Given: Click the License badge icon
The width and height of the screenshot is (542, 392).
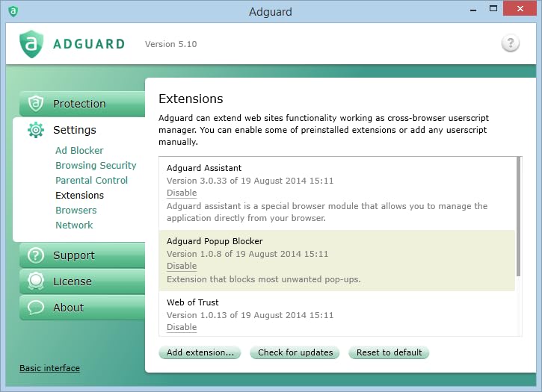Looking at the screenshot, I should pyautogui.click(x=36, y=281).
